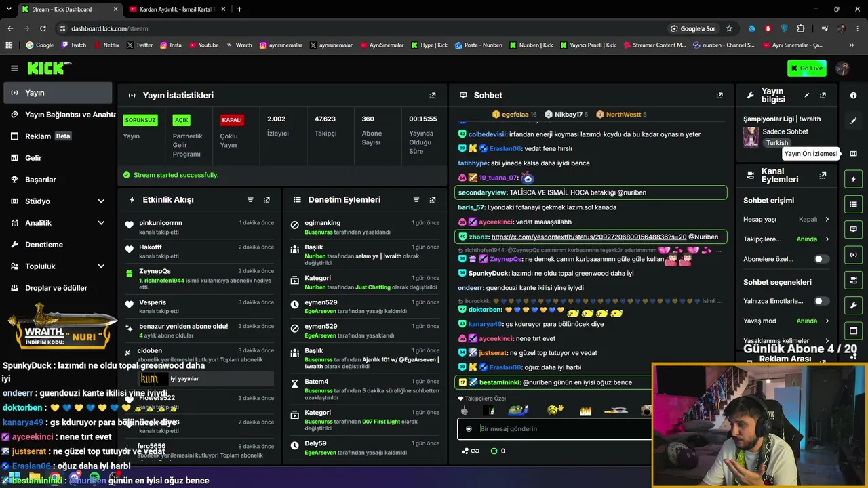Open the hamburger menu beside the Kick logo

tap(14, 68)
